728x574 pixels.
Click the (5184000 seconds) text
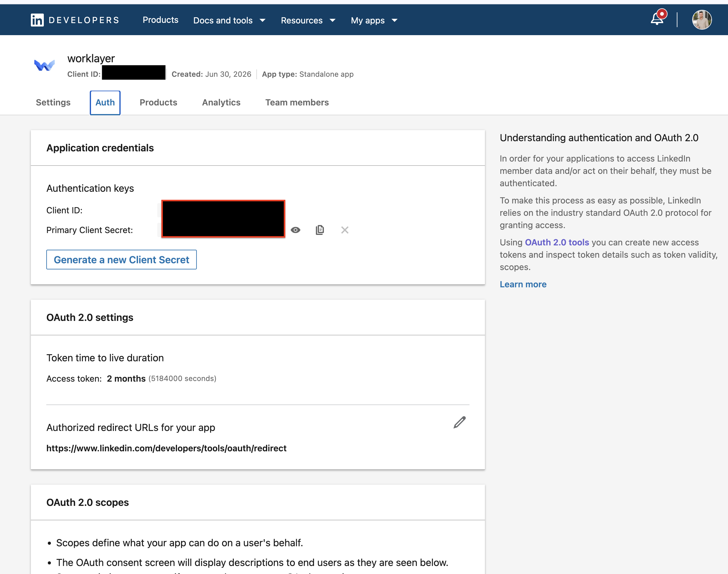coord(182,379)
